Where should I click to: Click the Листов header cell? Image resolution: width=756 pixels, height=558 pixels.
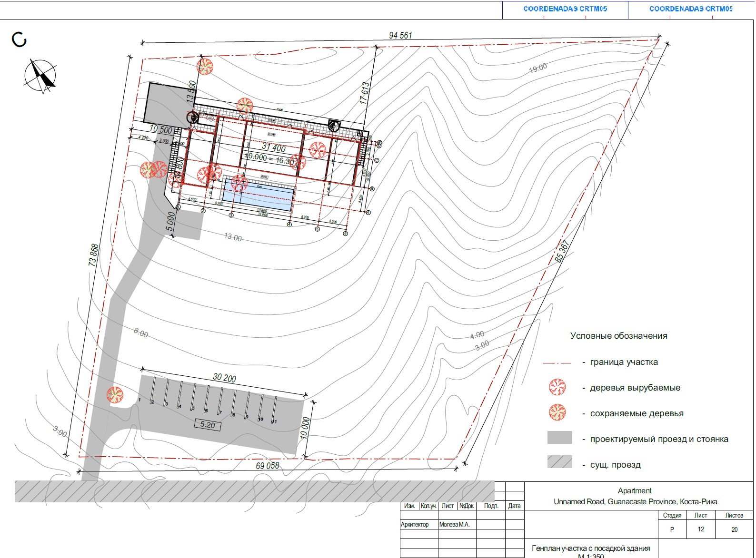click(x=734, y=515)
